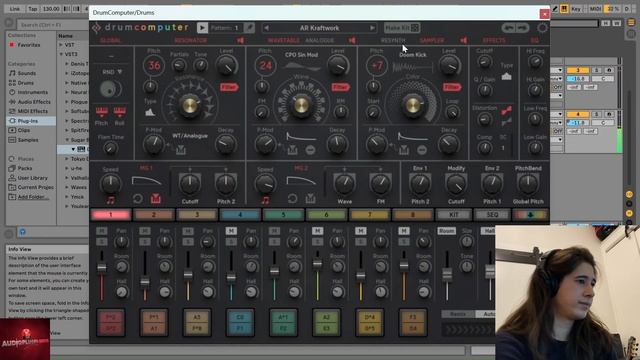Click the Sampler envelope minus icon
Screen dimensions: 640x360
(x=422, y=150)
